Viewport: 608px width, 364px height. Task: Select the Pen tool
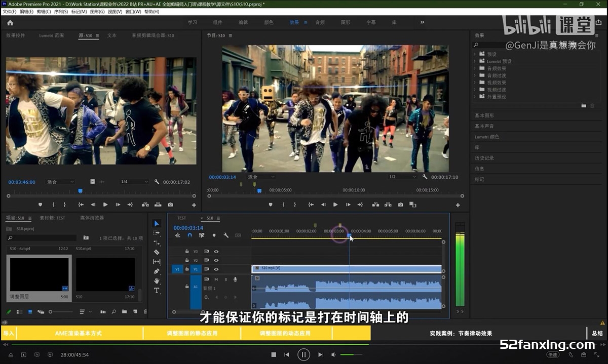point(157,271)
